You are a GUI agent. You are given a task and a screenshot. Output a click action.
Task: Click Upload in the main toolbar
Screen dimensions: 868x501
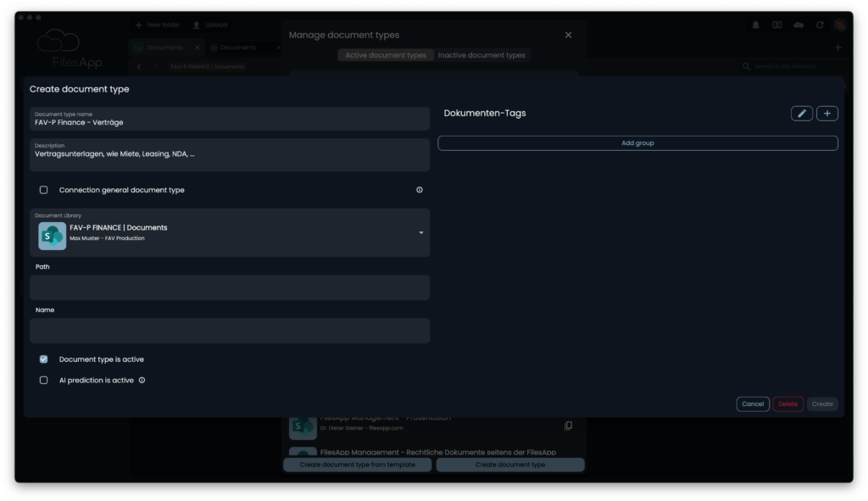click(210, 25)
